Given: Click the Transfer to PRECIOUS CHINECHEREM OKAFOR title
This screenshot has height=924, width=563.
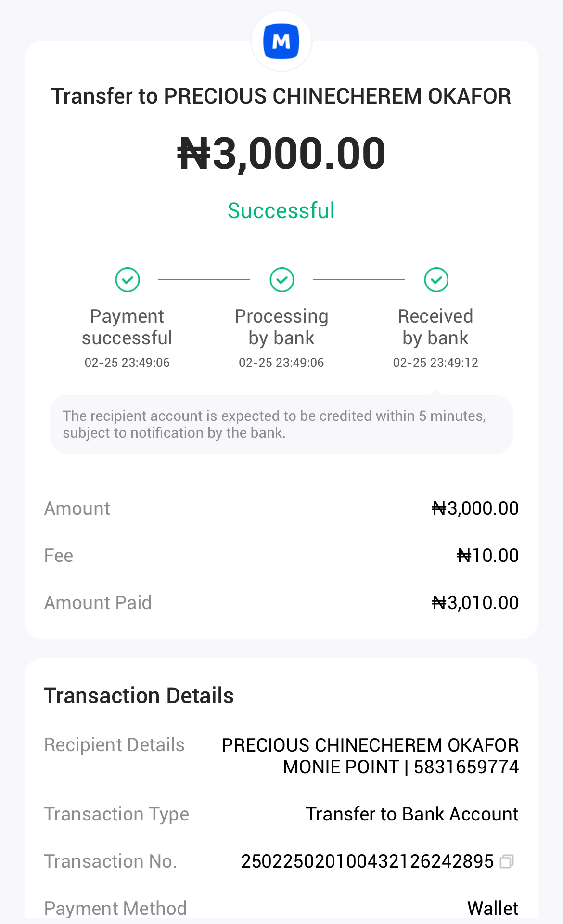Looking at the screenshot, I should click(281, 96).
